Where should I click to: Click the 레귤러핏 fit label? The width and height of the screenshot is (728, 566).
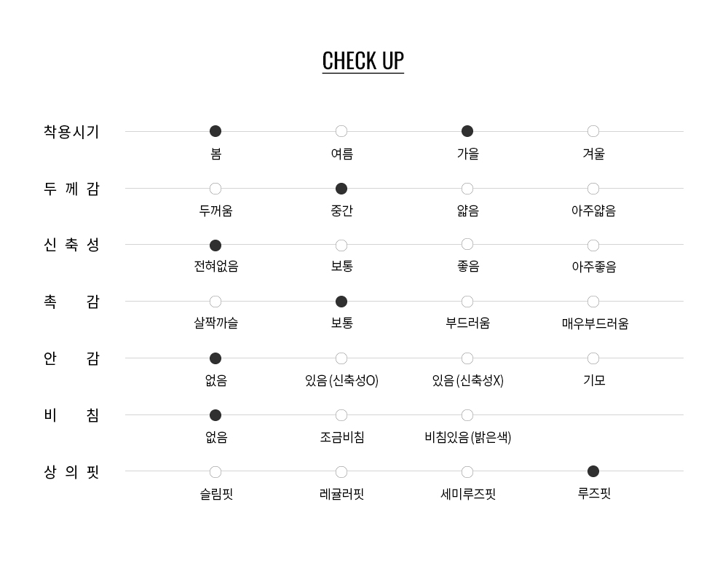(x=341, y=494)
